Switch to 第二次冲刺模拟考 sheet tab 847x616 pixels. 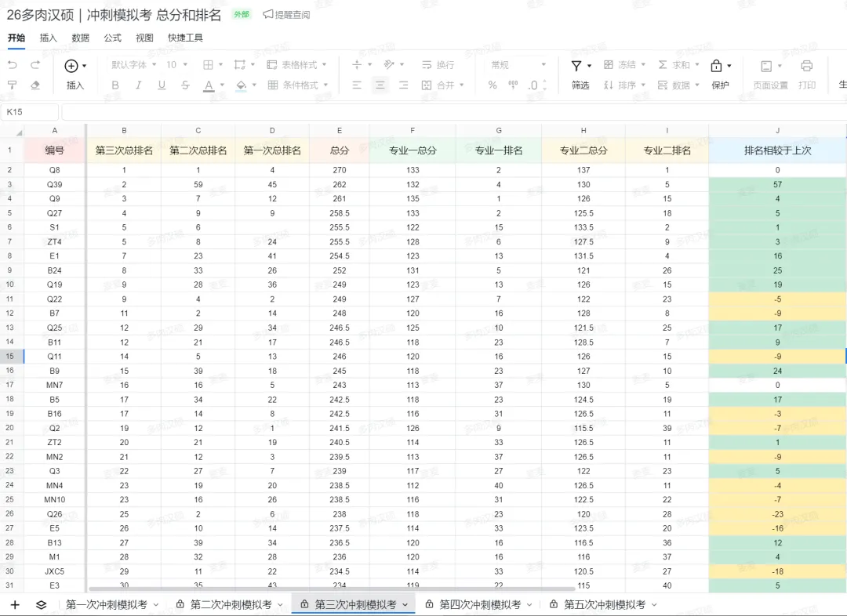click(231, 605)
